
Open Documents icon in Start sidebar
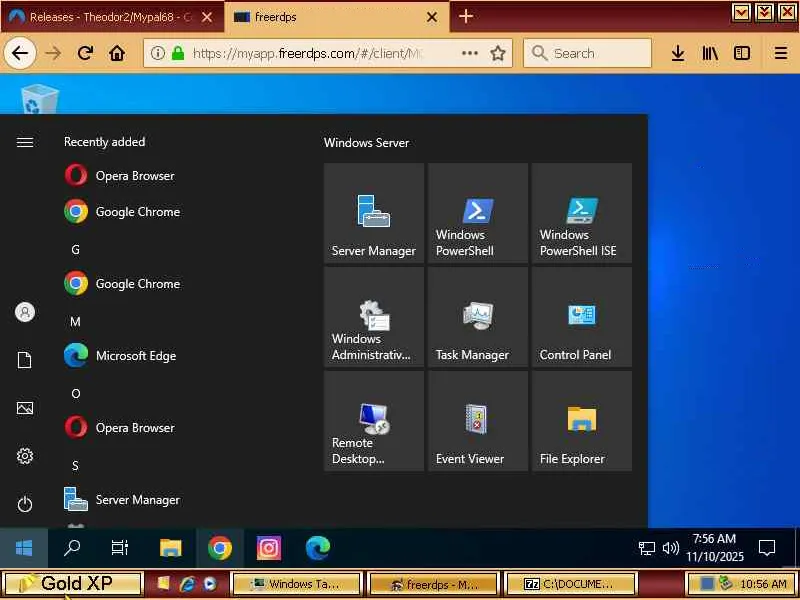(25, 360)
